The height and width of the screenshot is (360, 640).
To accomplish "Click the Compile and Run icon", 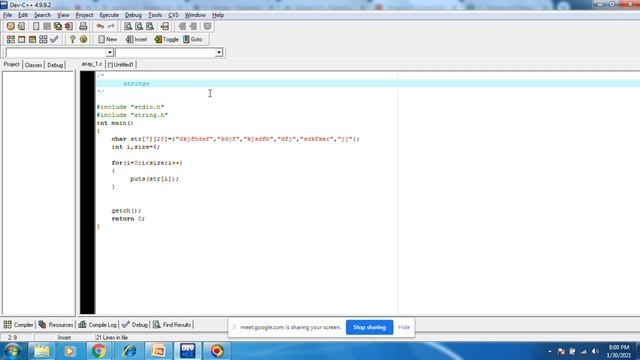I will [x=32, y=39].
